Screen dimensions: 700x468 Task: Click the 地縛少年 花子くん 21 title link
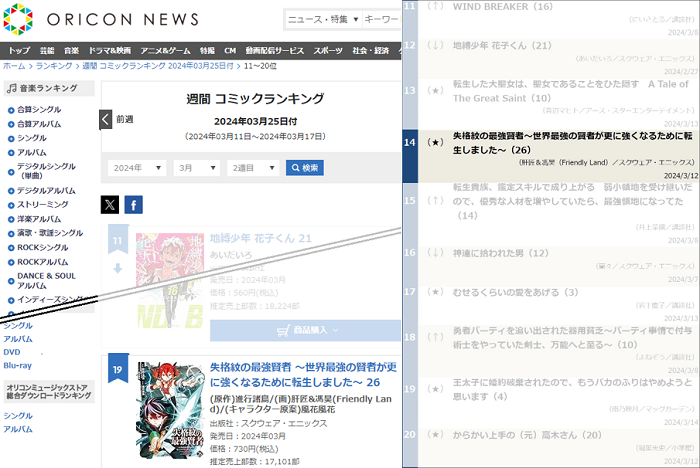(261, 238)
